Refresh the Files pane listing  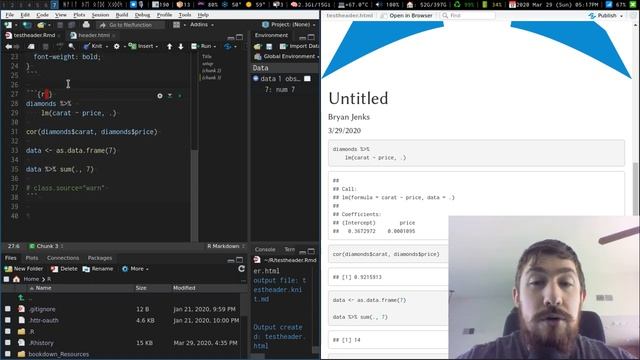tap(242, 269)
